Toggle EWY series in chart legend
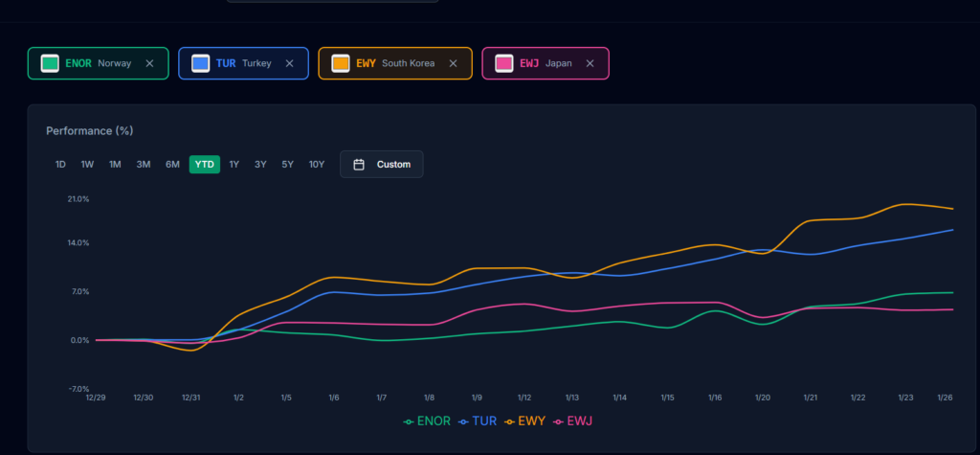Image resolution: width=980 pixels, height=455 pixels. (x=527, y=421)
